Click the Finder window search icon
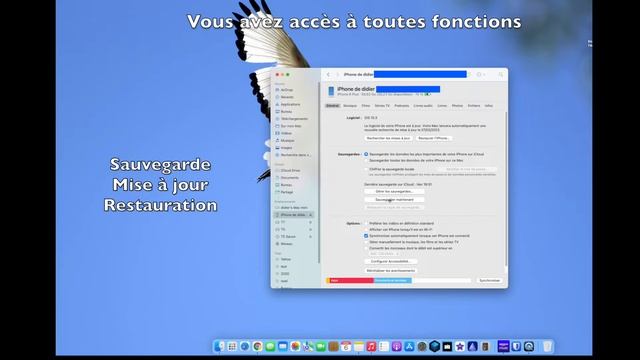The image size is (640, 360). 501,75
